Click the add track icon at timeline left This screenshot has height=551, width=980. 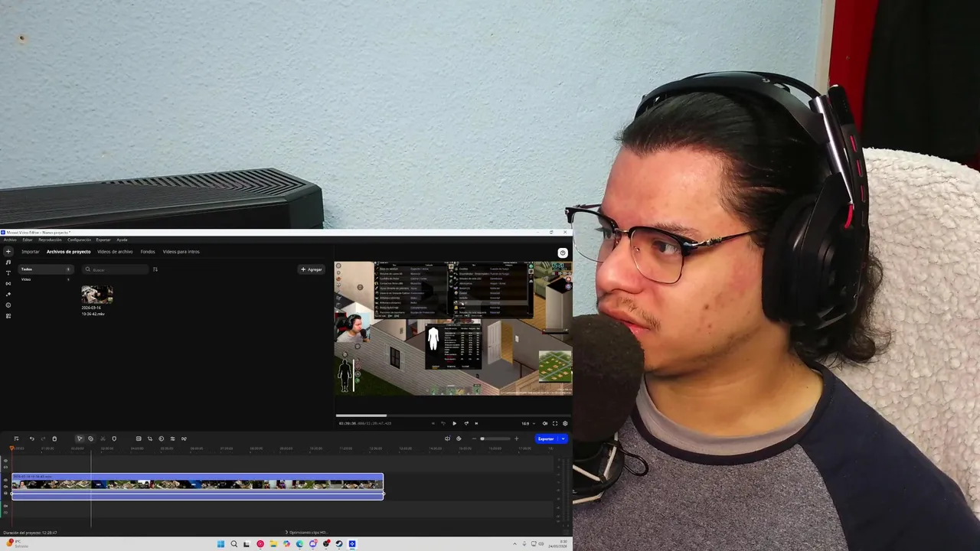point(16,439)
